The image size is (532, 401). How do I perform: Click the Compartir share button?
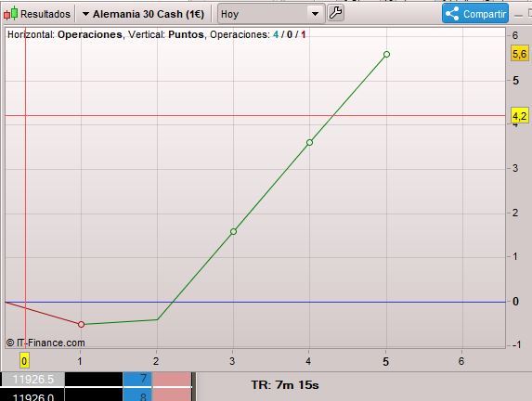475,14
